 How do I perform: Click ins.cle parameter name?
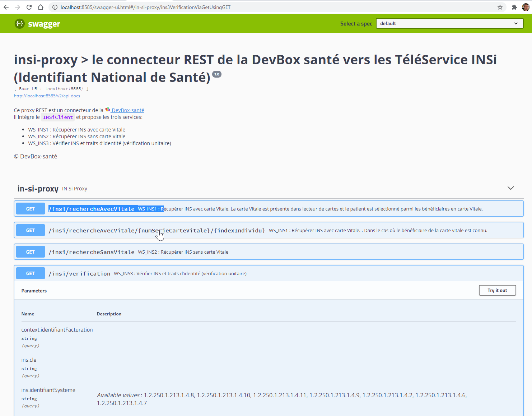click(x=29, y=360)
